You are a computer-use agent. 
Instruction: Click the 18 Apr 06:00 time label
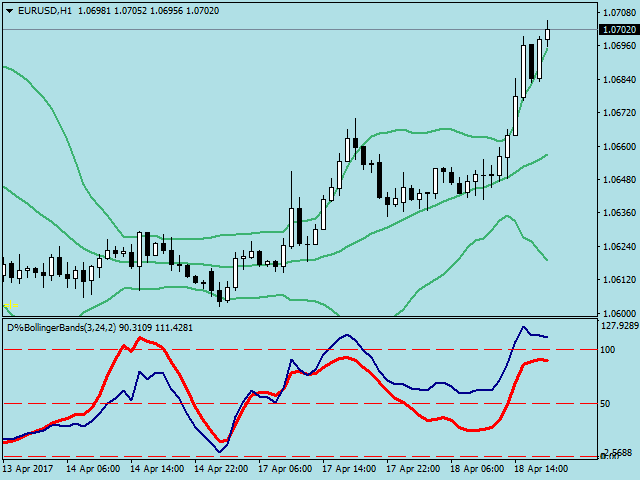click(x=478, y=468)
